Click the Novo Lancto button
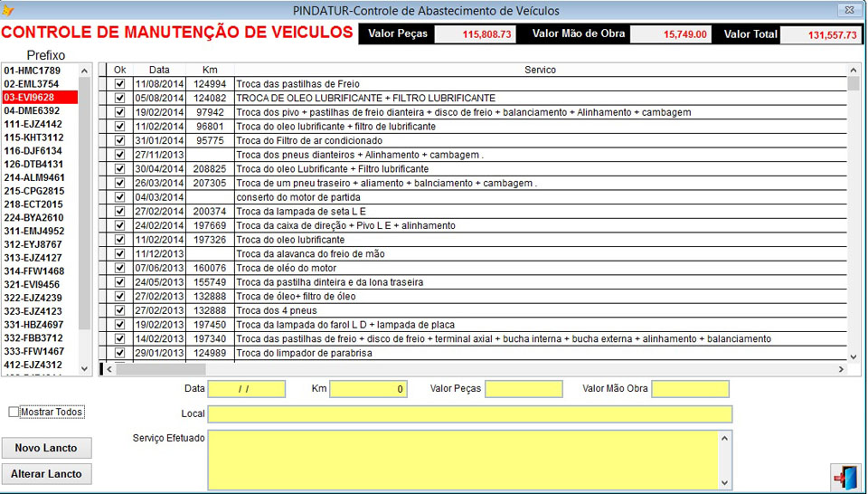This screenshot has width=868, height=494. 46,448
